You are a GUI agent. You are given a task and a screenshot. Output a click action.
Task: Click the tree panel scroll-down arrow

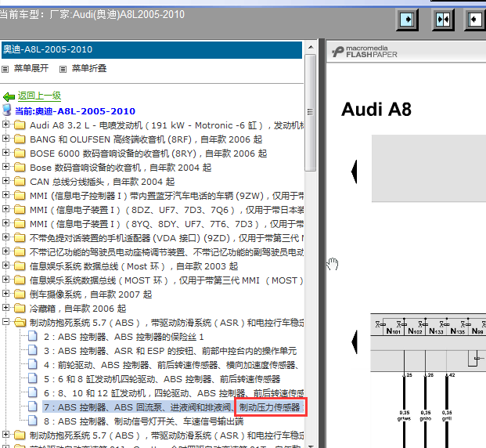pos(311,446)
